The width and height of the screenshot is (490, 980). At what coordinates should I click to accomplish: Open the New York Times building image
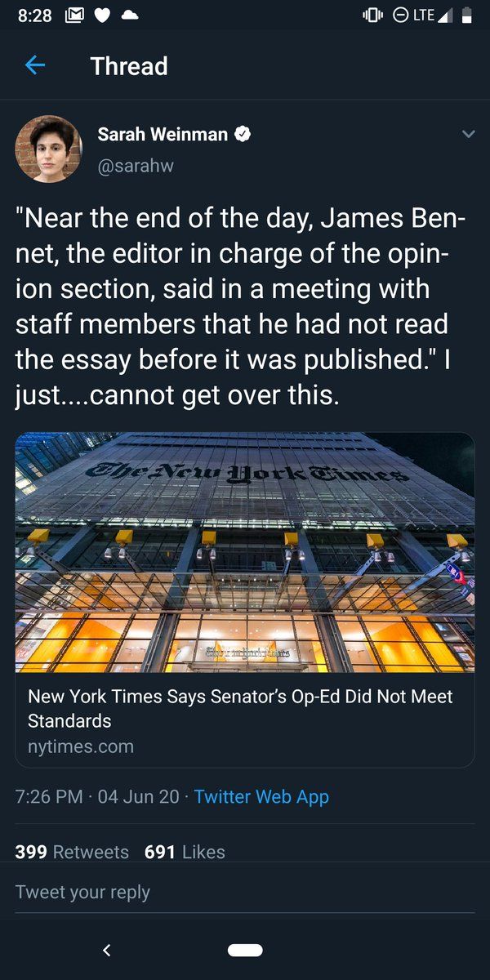[x=245, y=551]
